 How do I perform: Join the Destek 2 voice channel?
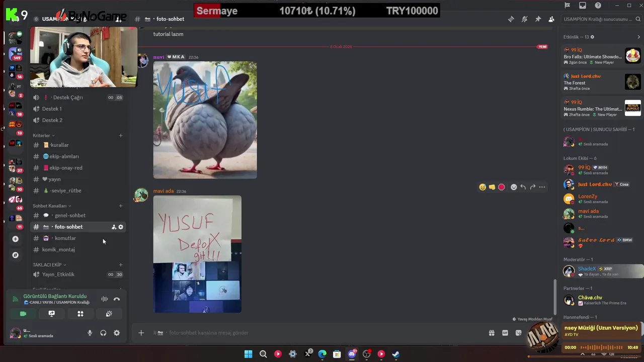tap(77, 120)
